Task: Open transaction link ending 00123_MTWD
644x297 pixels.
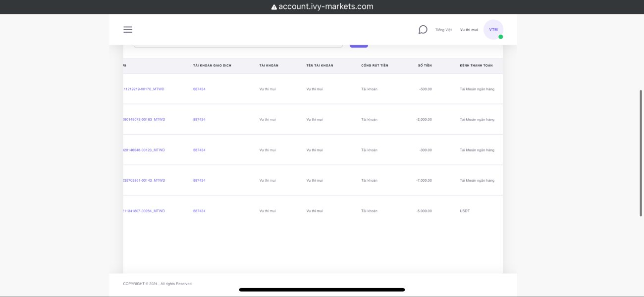Action: pos(144,150)
